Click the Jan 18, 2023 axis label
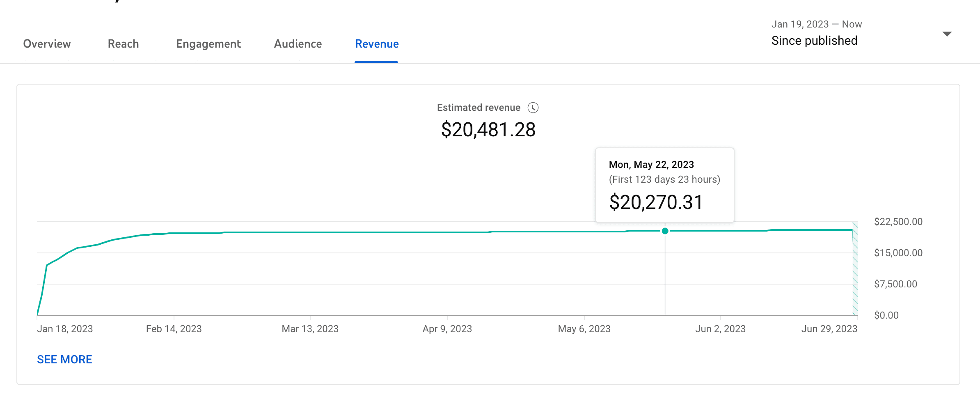This screenshot has height=404, width=980. click(x=65, y=329)
